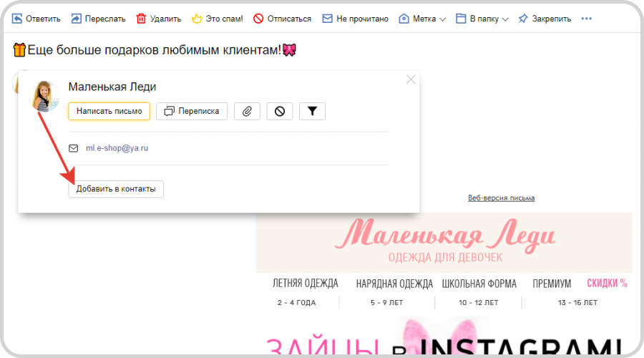The image size is (644, 358).
Task: Click the paperclip attachments icon
Action: pos(247,111)
